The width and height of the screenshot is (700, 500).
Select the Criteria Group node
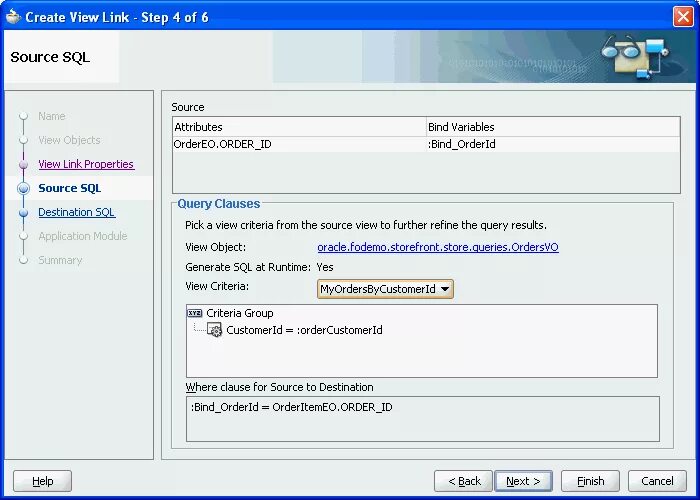pos(240,313)
